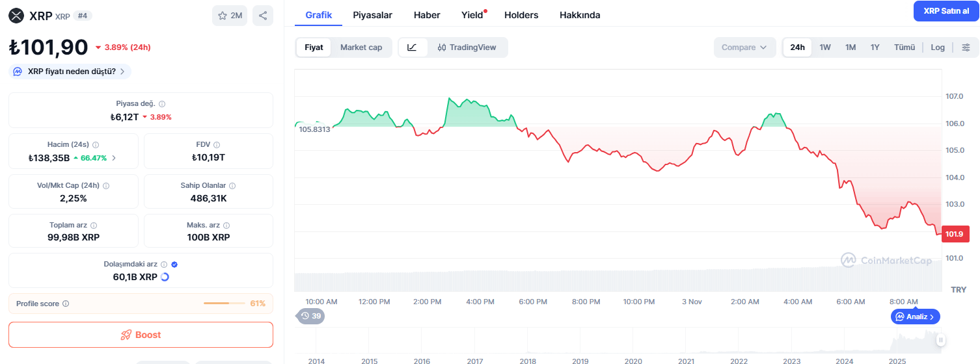Click the 105.8313 opening price label
The height and width of the screenshot is (364, 980).
314,129
